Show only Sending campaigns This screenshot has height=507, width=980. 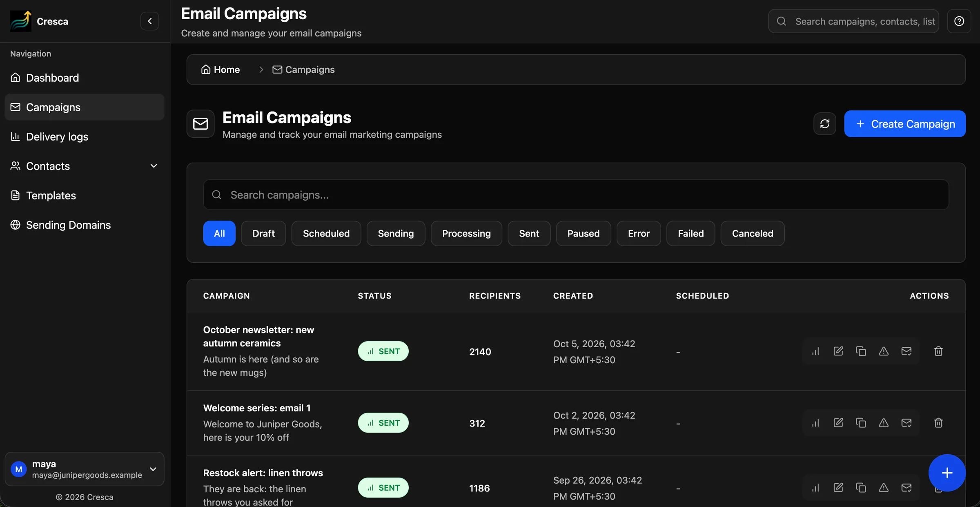click(x=396, y=234)
